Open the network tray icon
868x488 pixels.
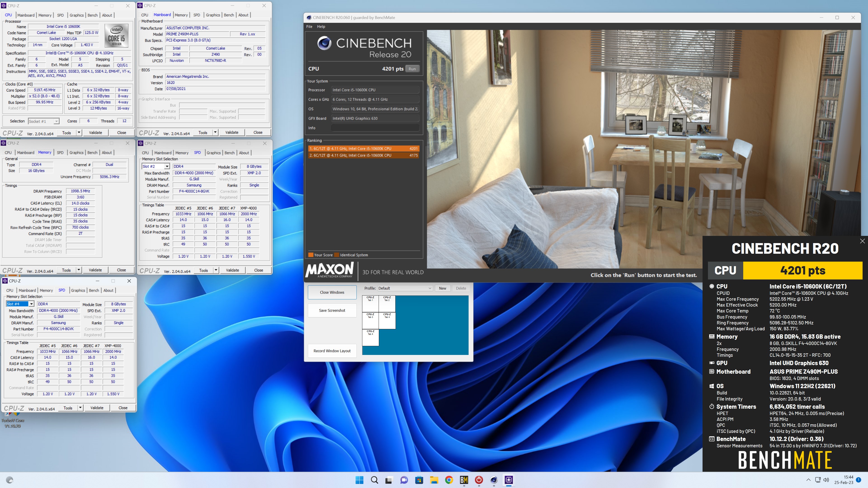coord(818,480)
